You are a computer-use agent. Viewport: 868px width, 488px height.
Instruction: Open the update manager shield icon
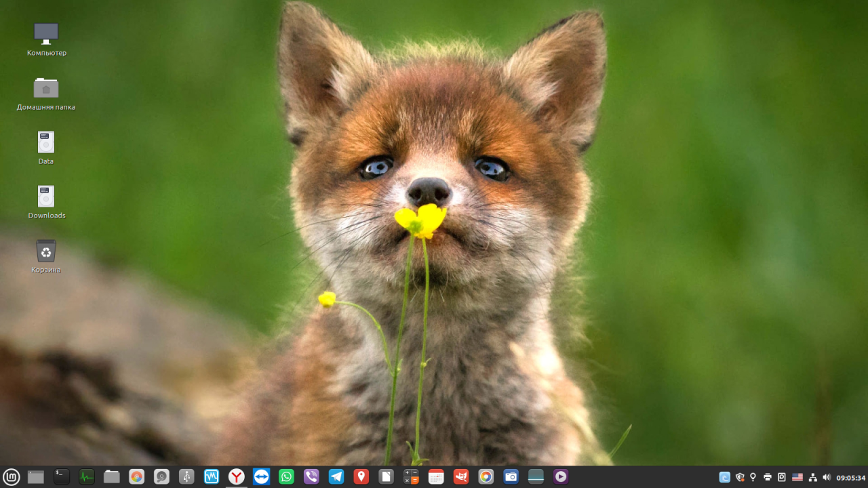740,477
